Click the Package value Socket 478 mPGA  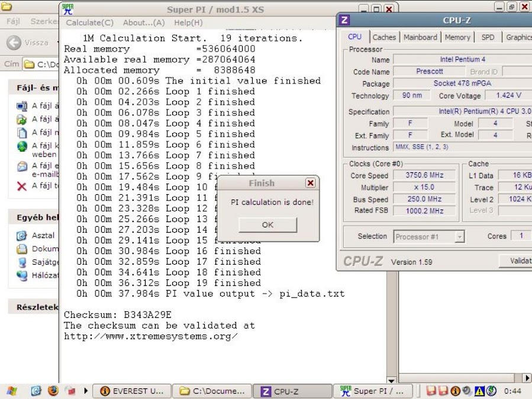tap(462, 83)
